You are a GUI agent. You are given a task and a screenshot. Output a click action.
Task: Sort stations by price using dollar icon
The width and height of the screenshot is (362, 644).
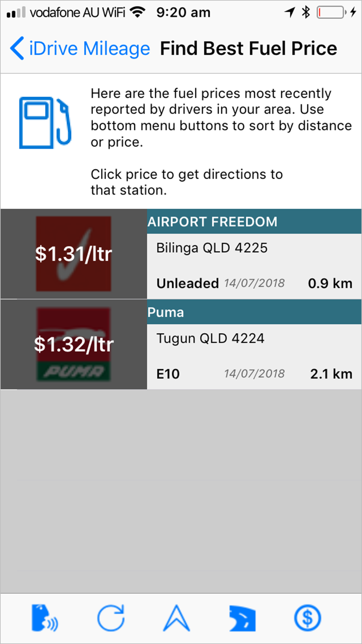click(x=307, y=618)
